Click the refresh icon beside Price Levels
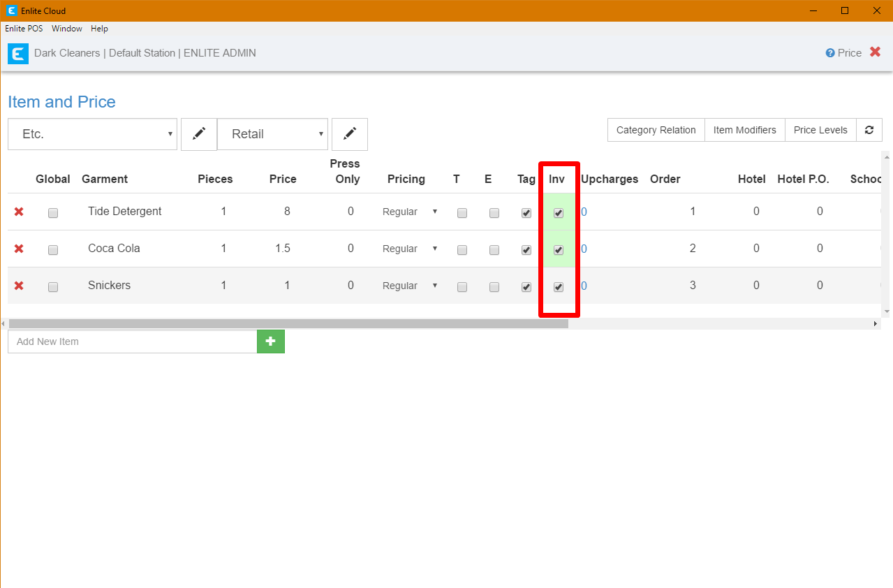893x588 pixels. 869,130
